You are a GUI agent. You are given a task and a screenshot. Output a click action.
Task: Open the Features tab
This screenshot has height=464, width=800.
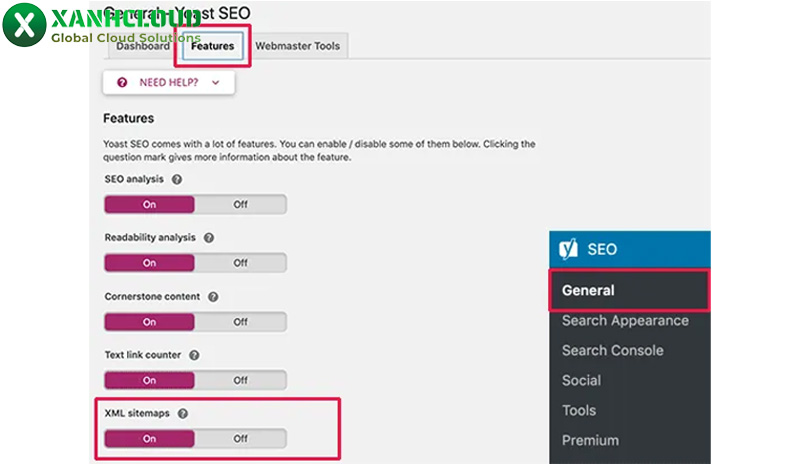[x=212, y=46]
